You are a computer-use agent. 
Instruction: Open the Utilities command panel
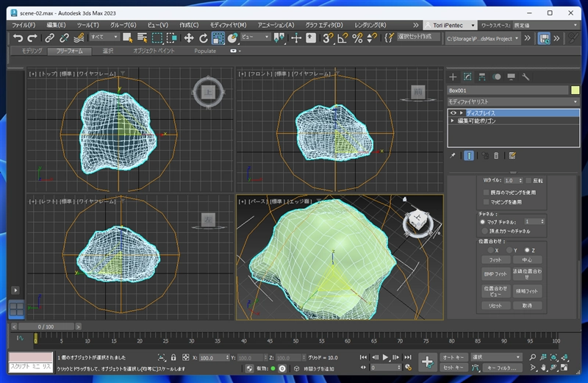click(526, 77)
